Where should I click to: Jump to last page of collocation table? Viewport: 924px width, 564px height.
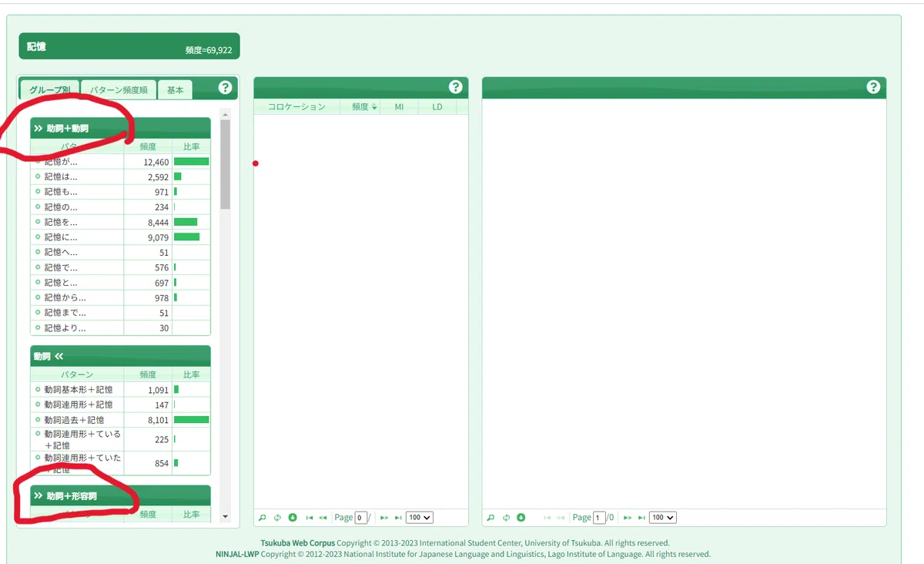[398, 518]
